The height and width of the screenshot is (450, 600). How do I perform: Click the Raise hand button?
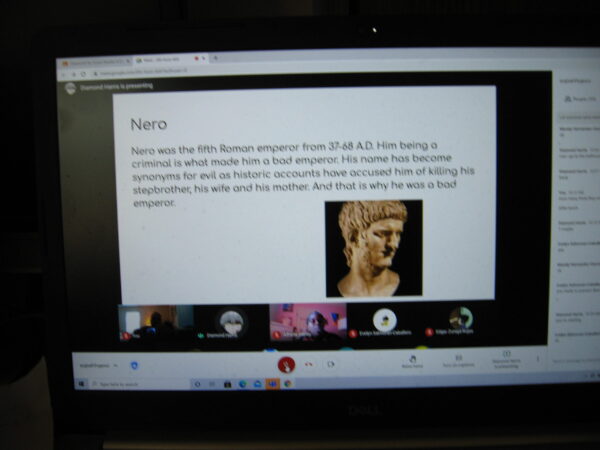[x=412, y=362]
